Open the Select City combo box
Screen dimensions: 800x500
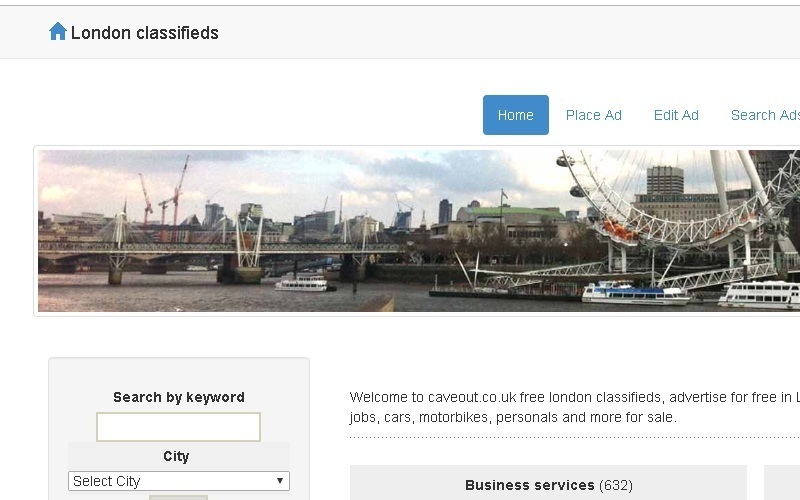[x=179, y=481]
